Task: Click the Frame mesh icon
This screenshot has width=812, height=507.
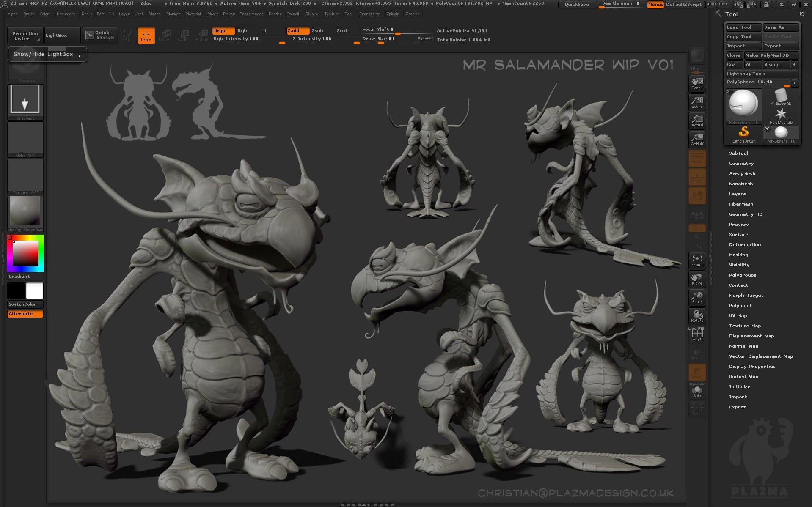Action: (697, 260)
